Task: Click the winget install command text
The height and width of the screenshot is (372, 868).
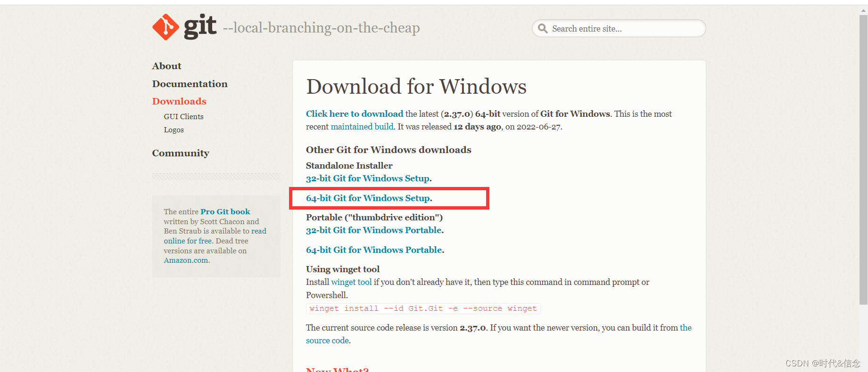Action: click(423, 308)
